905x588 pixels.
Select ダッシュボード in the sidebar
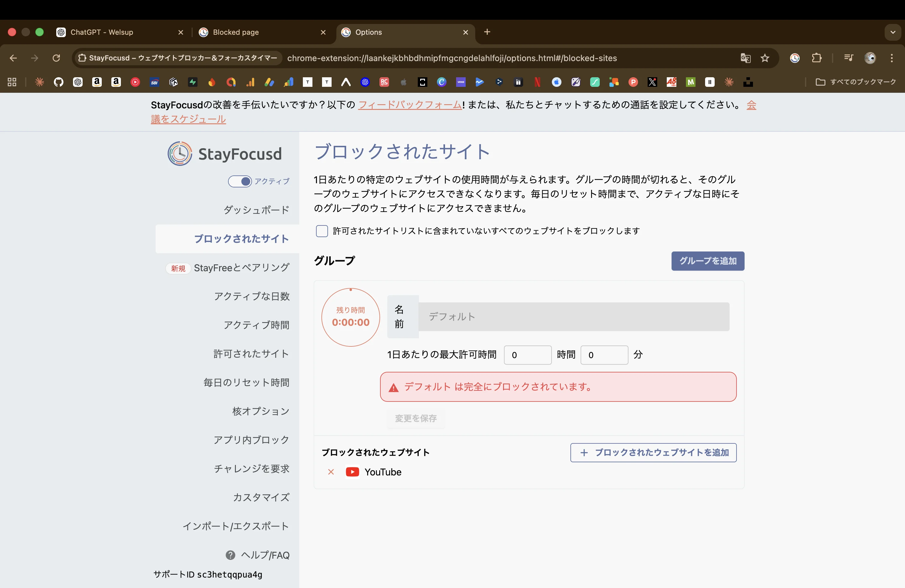pos(256,210)
